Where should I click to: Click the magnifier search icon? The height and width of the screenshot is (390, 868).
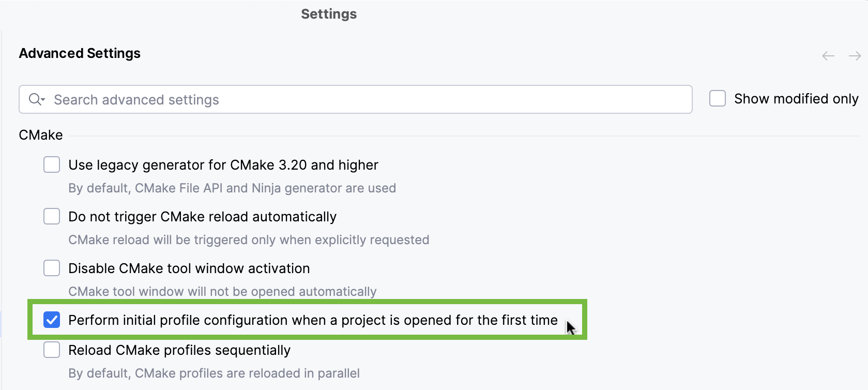(x=34, y=99)
